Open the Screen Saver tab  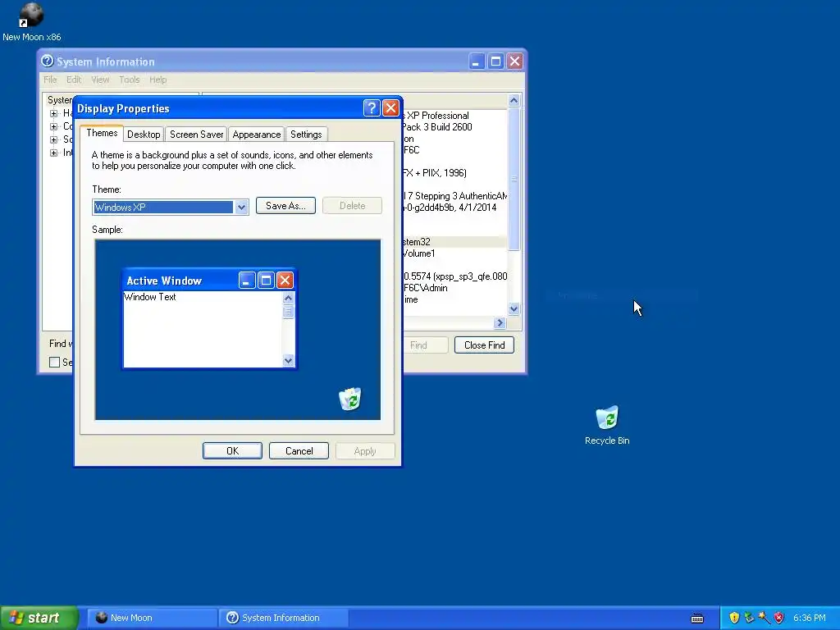[x=196, y=135]
